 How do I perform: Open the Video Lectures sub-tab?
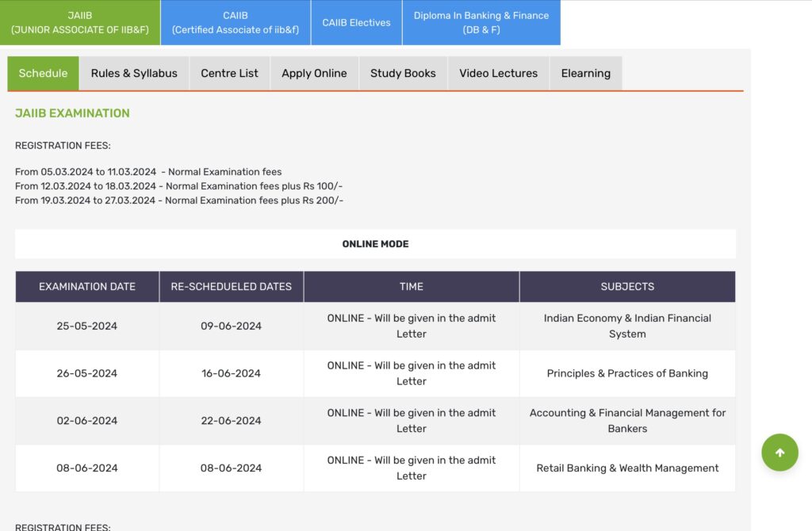[x=498, y=73]
